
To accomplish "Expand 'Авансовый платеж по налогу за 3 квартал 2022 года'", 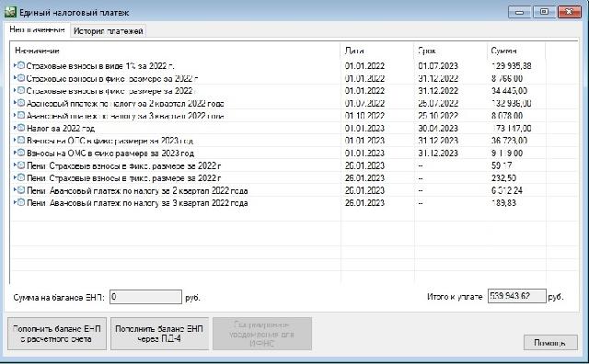I will [15, 115].
